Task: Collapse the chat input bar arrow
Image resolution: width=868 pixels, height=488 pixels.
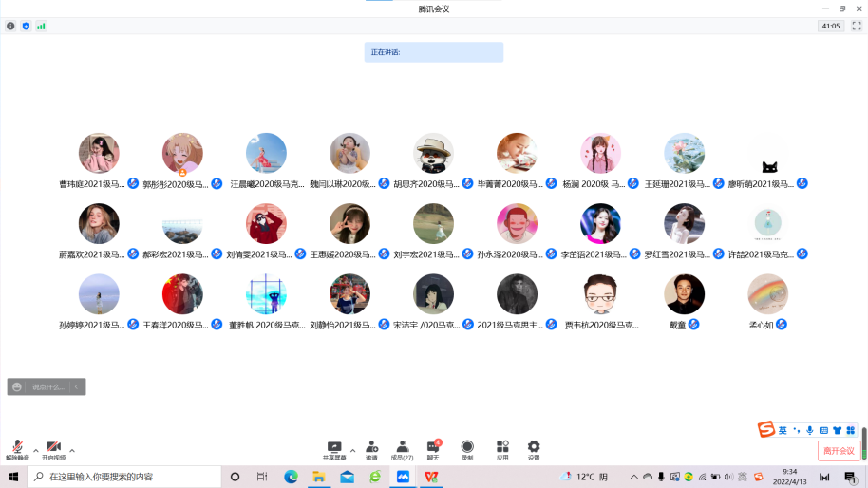Action: (x=78, y=386)
